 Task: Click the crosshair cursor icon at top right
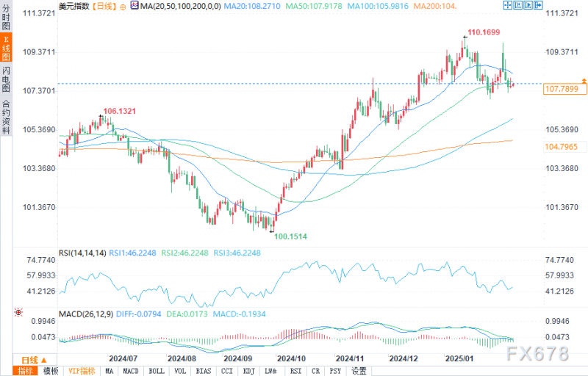pos(508,5)
